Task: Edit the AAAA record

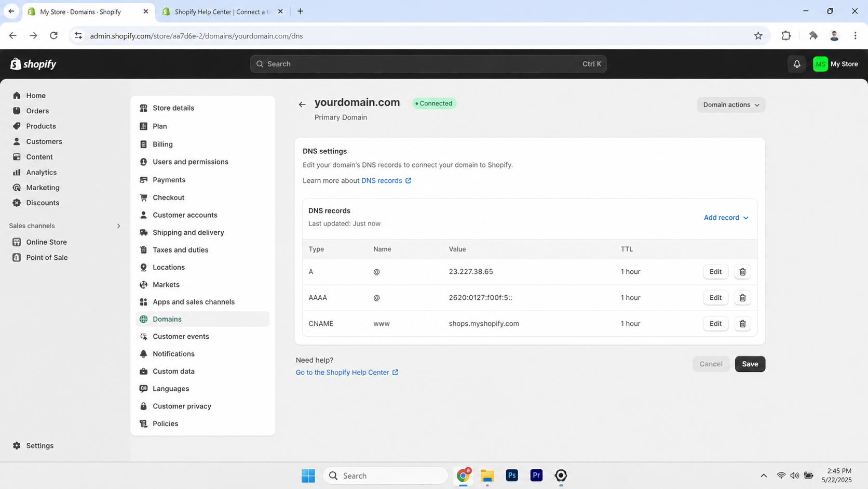Action: pos(715,298)
